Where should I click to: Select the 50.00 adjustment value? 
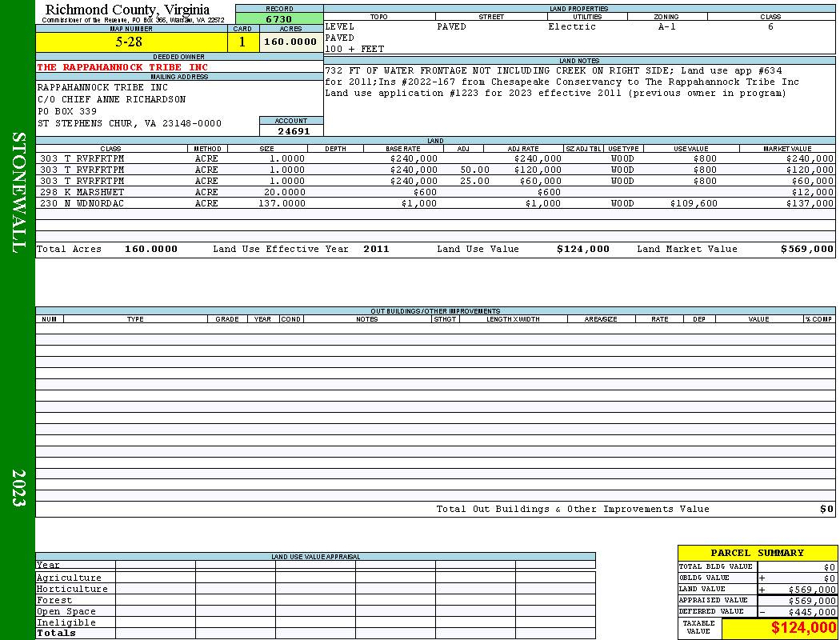[474, 170]
